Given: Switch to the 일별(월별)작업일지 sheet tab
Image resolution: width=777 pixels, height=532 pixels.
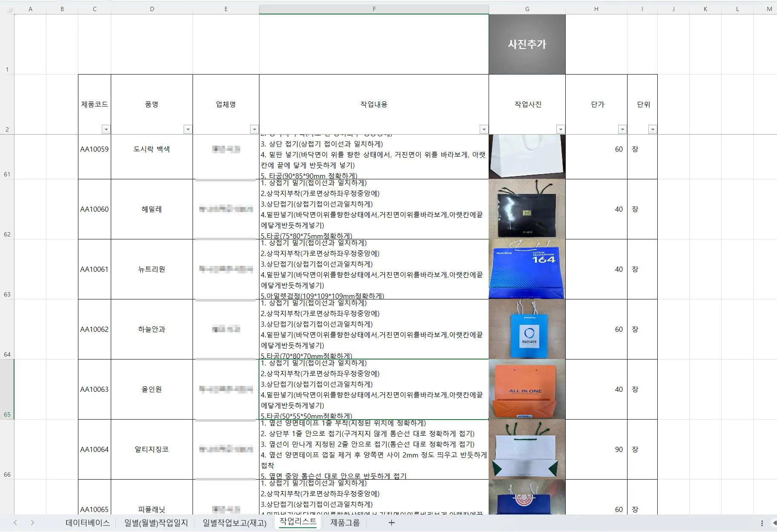Looking at the screenshot, I should coord(156,523).
